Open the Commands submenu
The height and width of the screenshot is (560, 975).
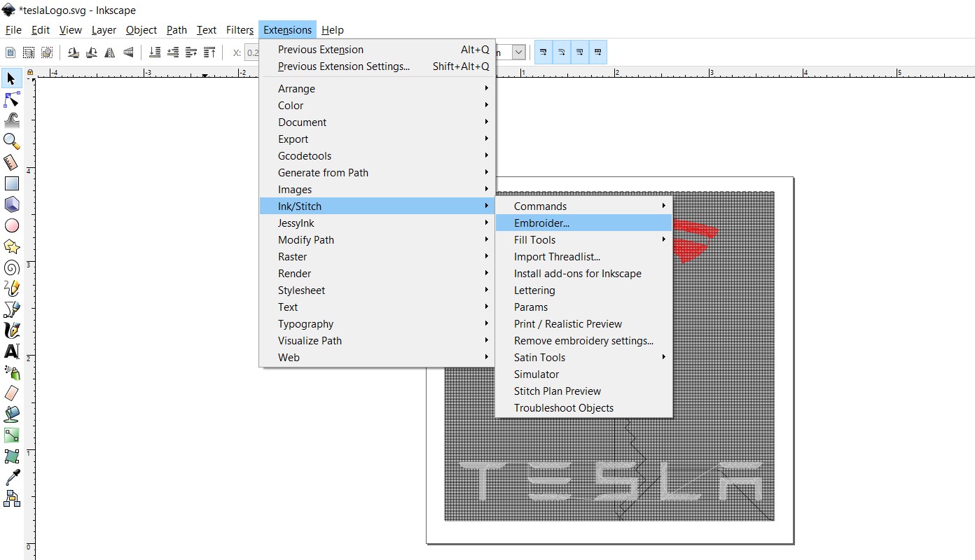click(x=584, y=206)
